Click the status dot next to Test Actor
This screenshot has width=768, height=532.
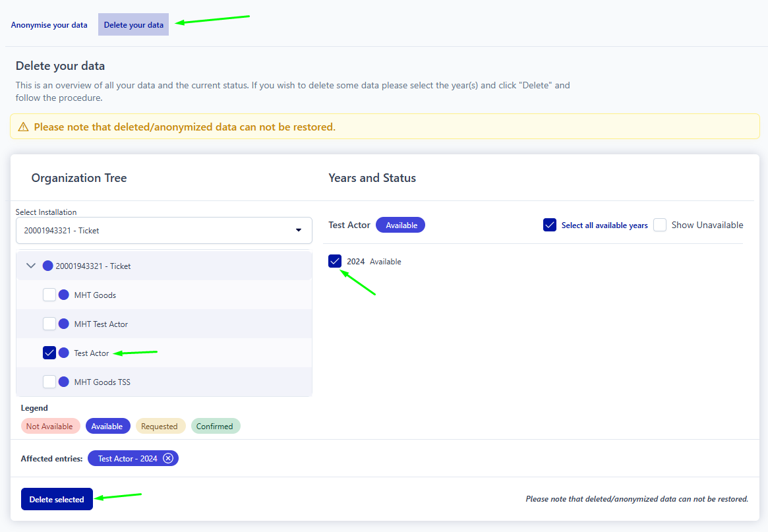(64, 353)
